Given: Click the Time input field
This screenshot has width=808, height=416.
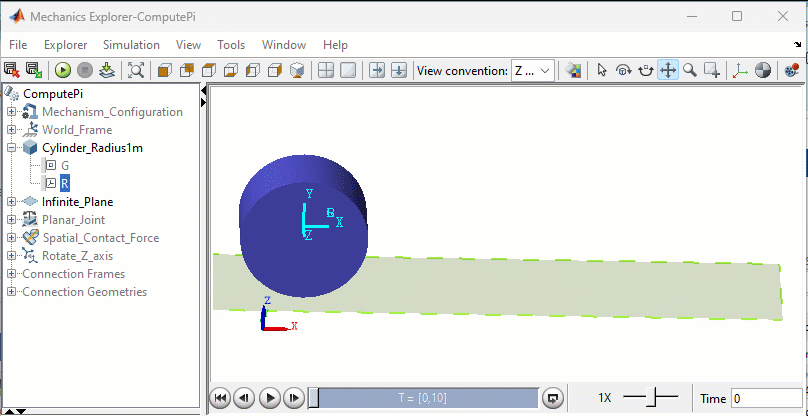Looking at the screenshot, I should pos(766,398).
